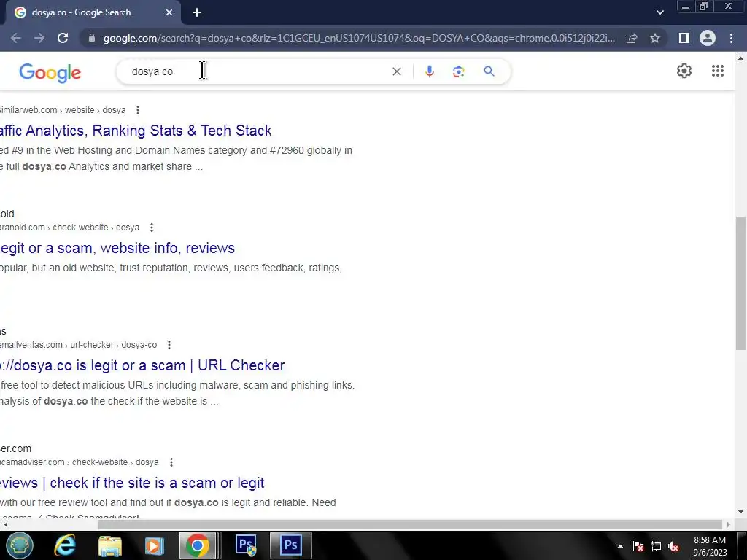This screenshot has height=560, width=747.
Task: Click the 'similarweb.com › website › dosya' breadcrumb
Action: (x=63, y=110)
